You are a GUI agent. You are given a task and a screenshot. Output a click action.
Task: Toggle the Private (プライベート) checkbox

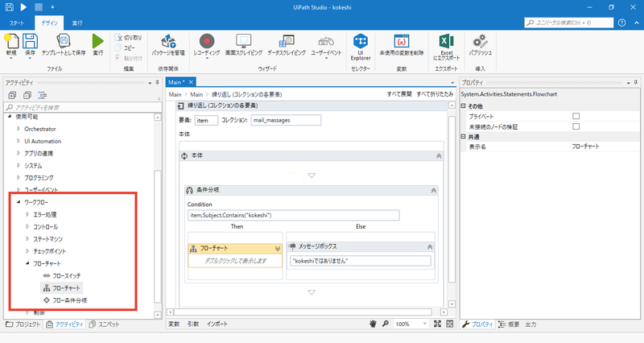point(576,116)
